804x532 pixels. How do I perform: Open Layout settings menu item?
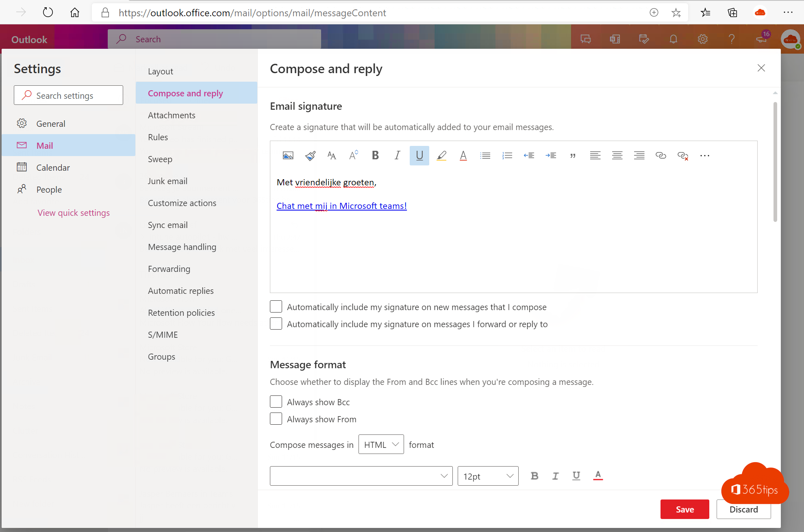[160, 71]
